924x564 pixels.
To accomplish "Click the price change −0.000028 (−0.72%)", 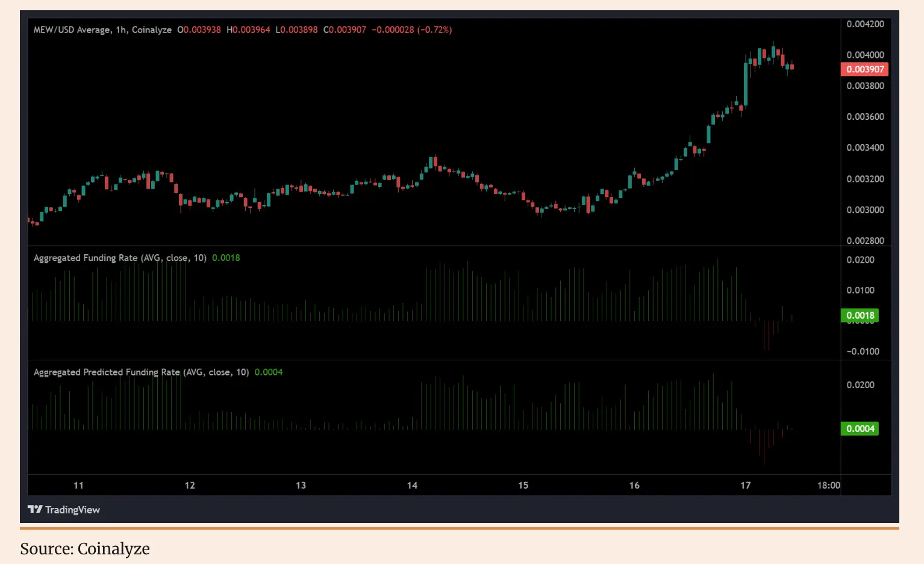I will click(412, 30).
